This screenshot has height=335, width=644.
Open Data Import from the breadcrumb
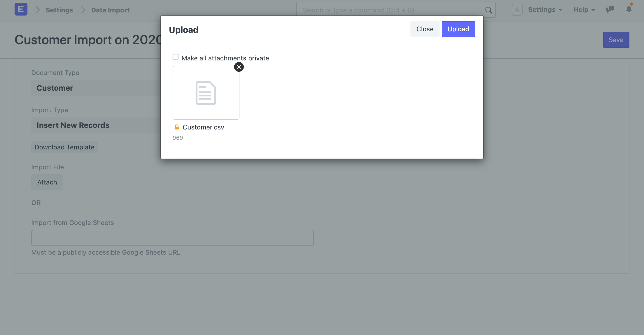coord(110,10)
